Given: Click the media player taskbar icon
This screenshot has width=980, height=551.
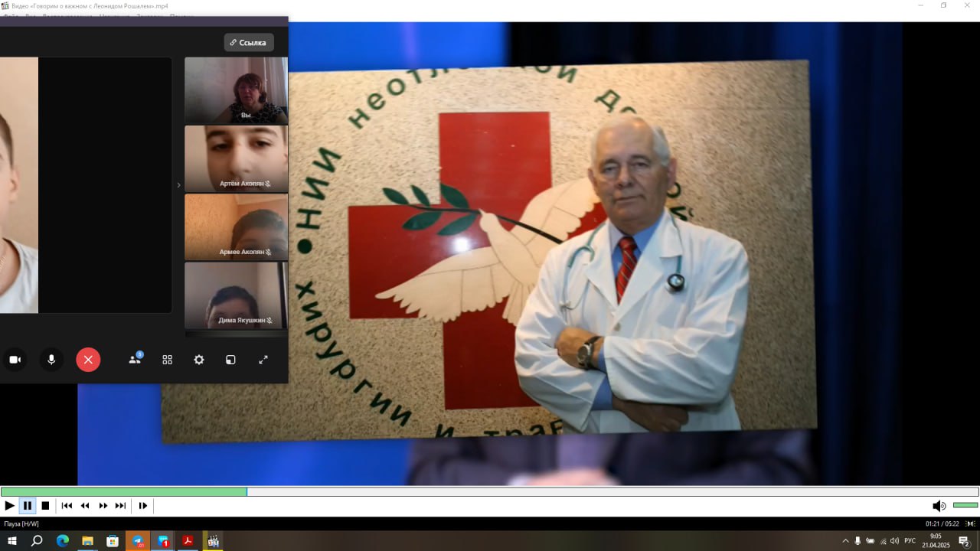Looking at the screenshot, I should coord(214,541).
